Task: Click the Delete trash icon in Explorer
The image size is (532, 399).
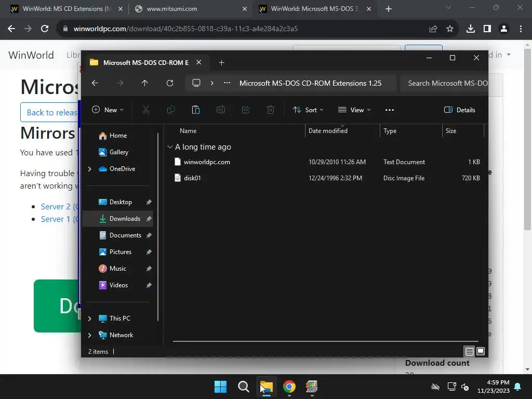Action: 270,110
